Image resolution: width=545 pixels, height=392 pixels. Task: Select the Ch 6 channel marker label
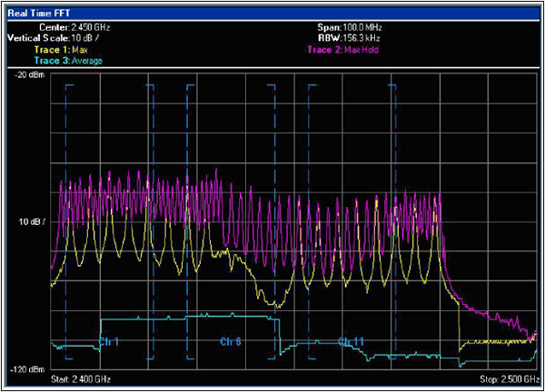(231, 342)
